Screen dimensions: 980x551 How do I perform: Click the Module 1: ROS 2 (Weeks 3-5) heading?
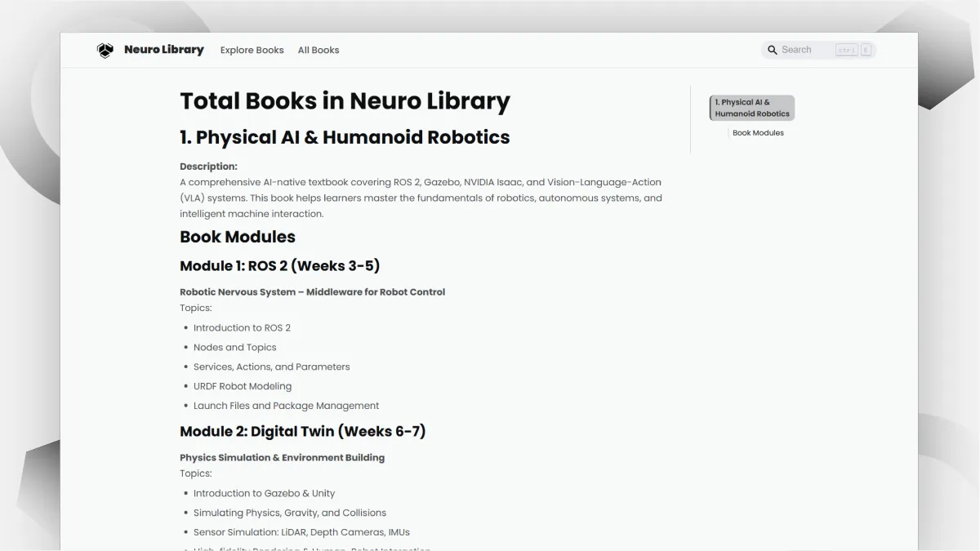(x=279, y=266)
